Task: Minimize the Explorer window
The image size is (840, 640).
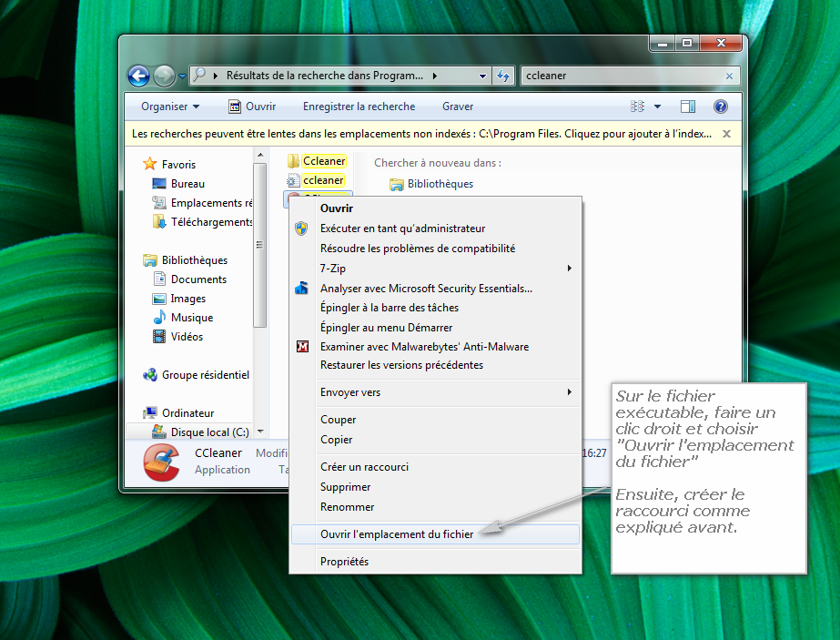Action: pyautogui.click(x=663, y=44)
